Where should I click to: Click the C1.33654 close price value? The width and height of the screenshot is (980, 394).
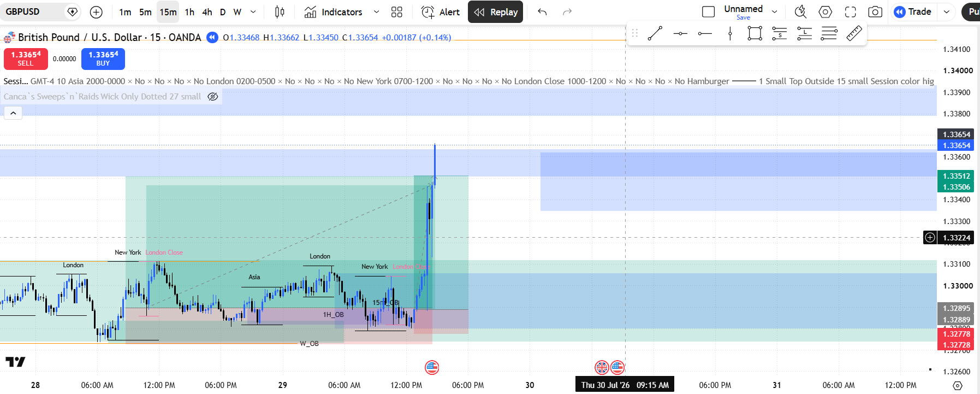point(360,37)
